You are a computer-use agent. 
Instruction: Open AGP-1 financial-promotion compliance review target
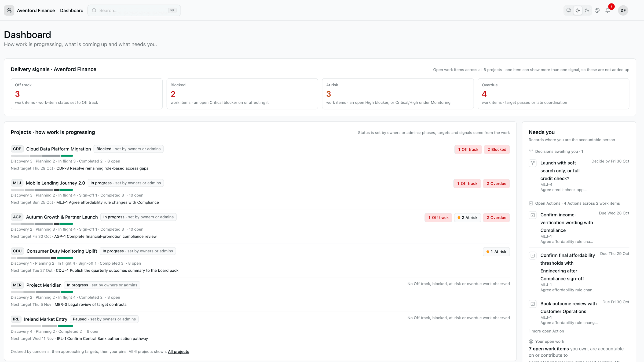105,237
